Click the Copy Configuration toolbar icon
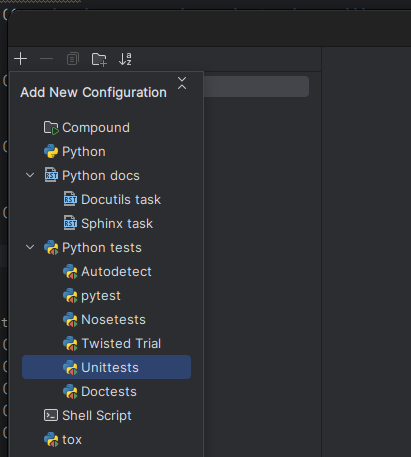 [73, 59]
